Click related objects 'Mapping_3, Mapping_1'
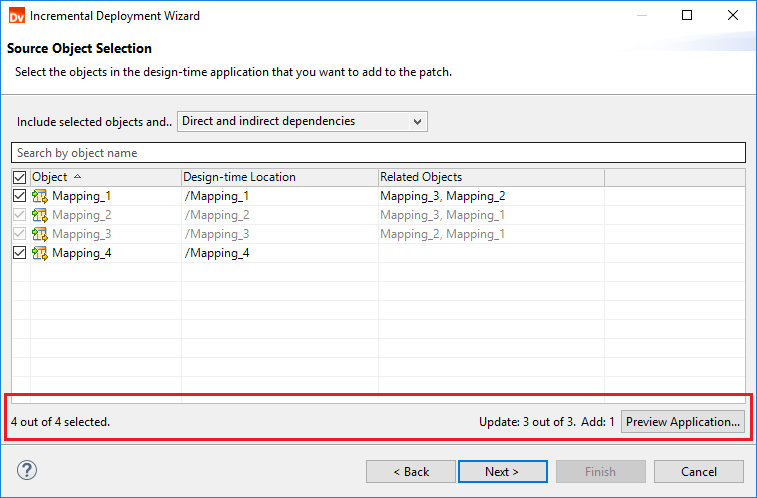The height and width of the screenshot is (498, 757). [x=443, y=215]
